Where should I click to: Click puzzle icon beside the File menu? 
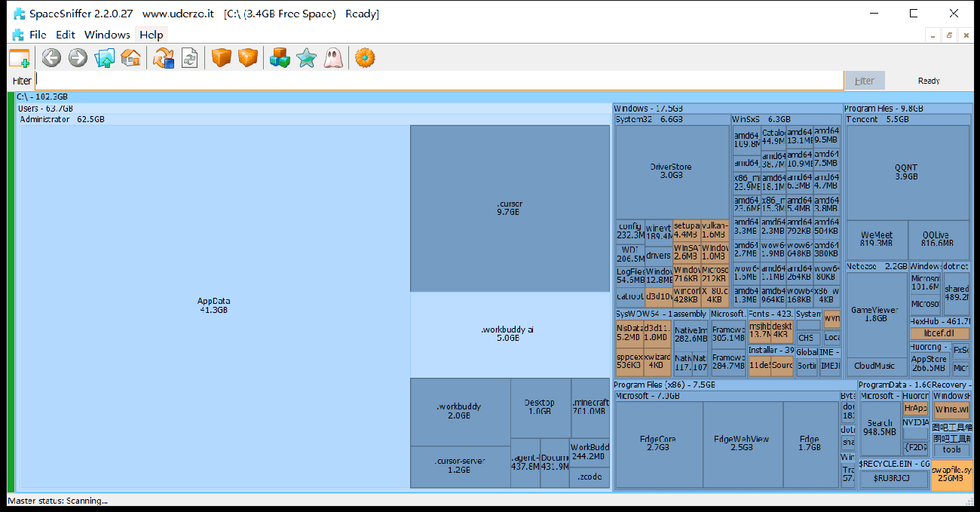tap(18, 35)
